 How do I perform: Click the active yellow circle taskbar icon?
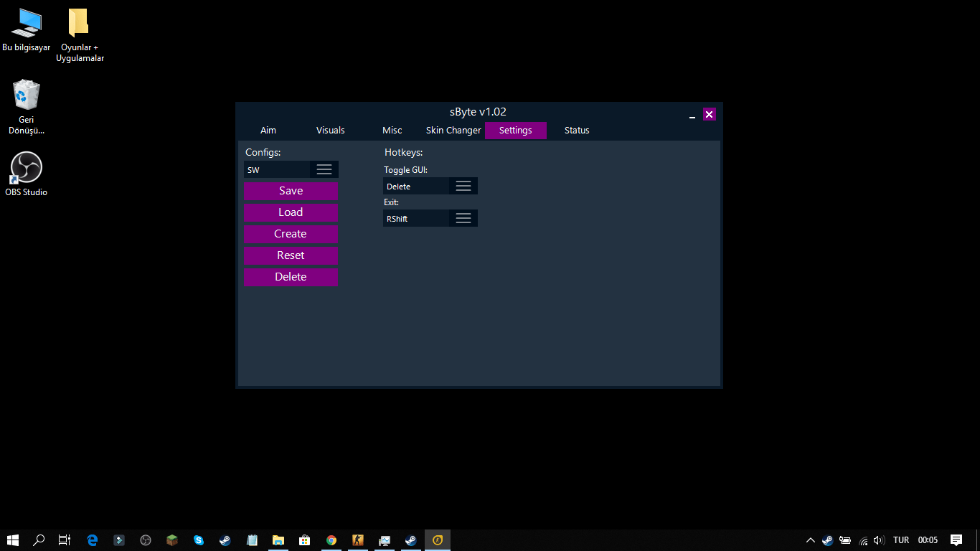(438, 540)
